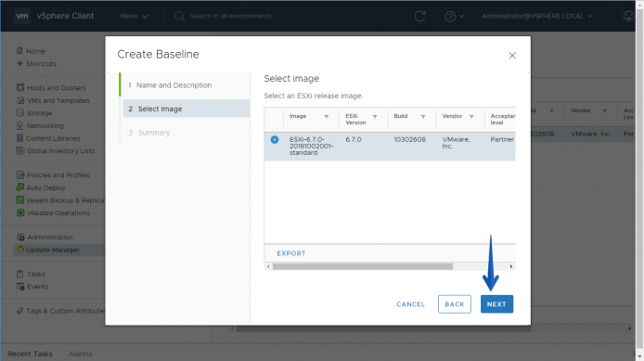Click the search in all environments field
This screenshot has width=644, height=361.
point(230,16)
